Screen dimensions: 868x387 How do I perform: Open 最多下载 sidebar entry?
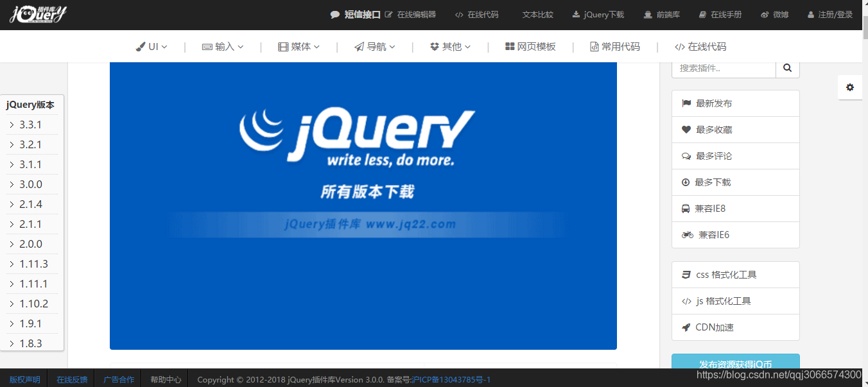click(x=736, y=182)
